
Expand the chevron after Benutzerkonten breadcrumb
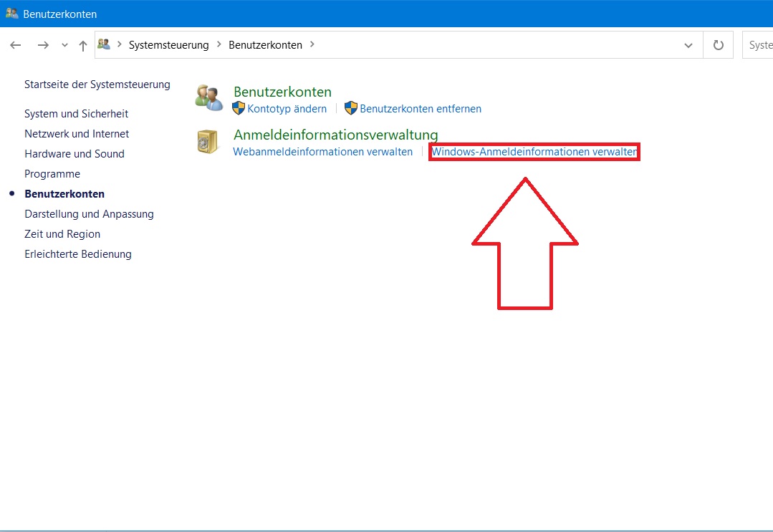point(312,44)
